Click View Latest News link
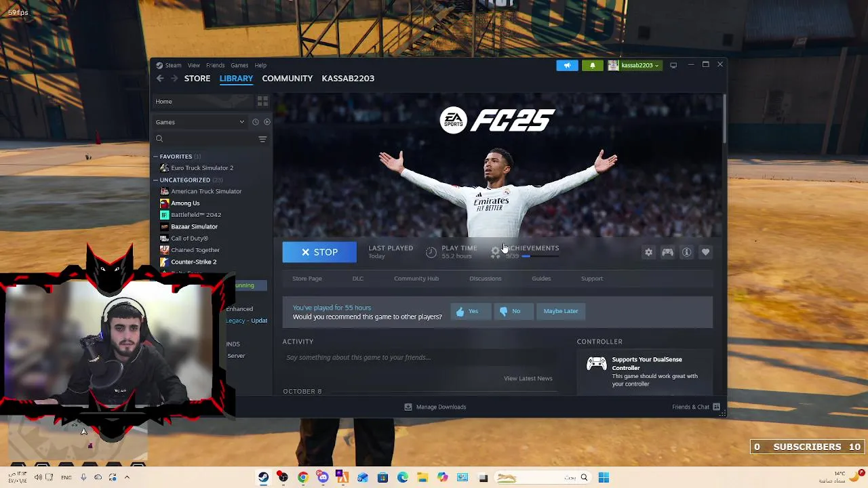Viewport: 868px width, 488px height. pos(528,378)
